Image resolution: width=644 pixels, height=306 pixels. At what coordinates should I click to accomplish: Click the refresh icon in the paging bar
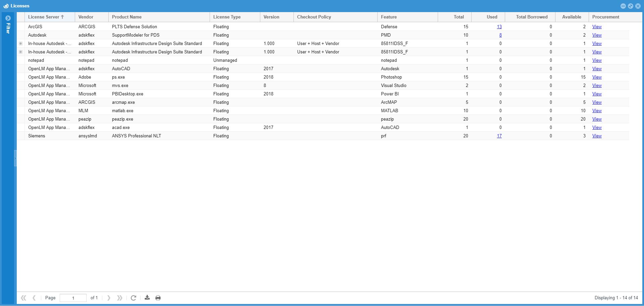coord(133,298)
